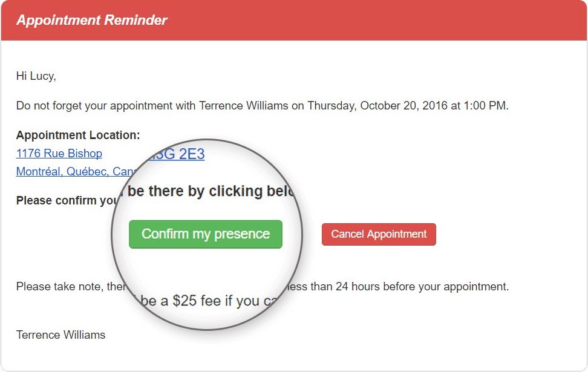Click the Thursday, October 20, 2016 date text
The width and height of the screenshot is (588, 372).
pyautogui.click(x=377, y=106)
